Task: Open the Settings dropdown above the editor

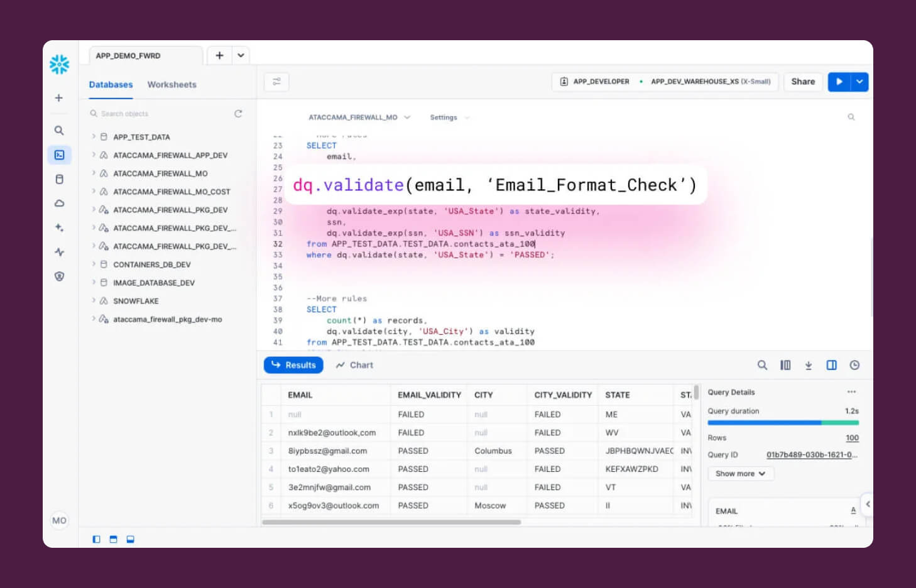Action: pos(449,117)
